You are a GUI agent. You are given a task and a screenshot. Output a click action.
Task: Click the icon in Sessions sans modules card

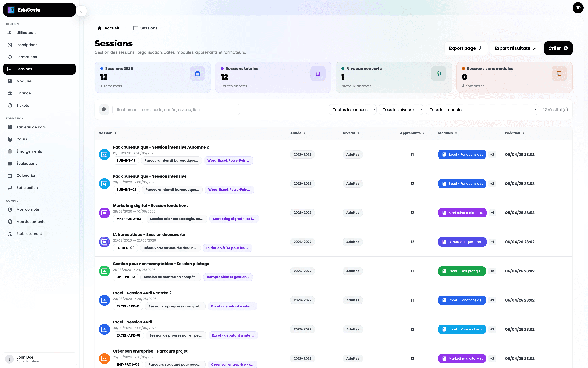(x=559, y=73)
